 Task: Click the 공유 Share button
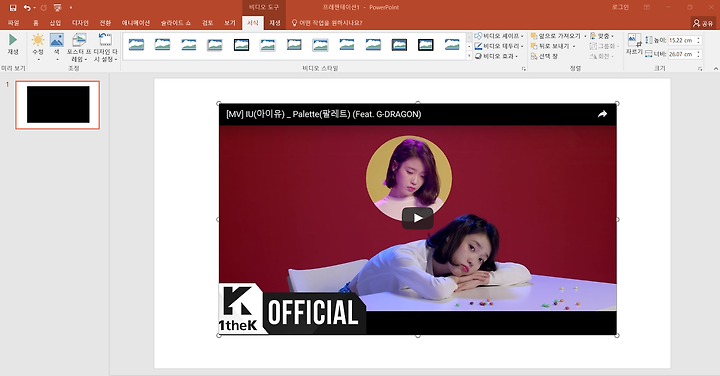[703, 23]
